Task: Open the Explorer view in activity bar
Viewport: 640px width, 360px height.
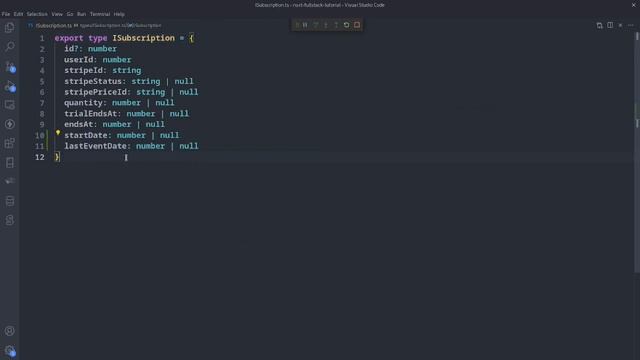Action: [9, 27]
